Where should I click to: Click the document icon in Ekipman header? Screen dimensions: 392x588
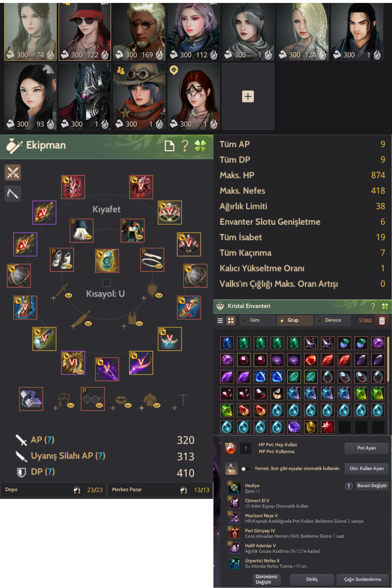click(x=169, y=146)
